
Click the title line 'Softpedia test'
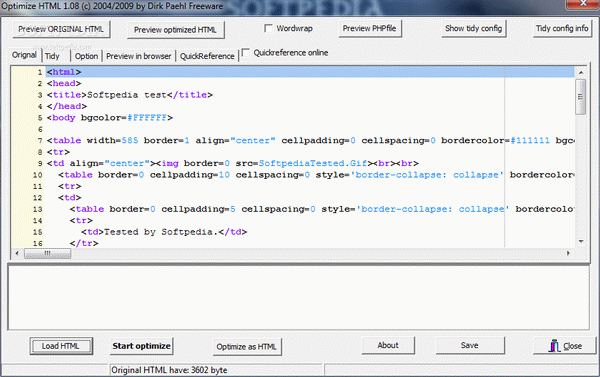click(130, 95)
